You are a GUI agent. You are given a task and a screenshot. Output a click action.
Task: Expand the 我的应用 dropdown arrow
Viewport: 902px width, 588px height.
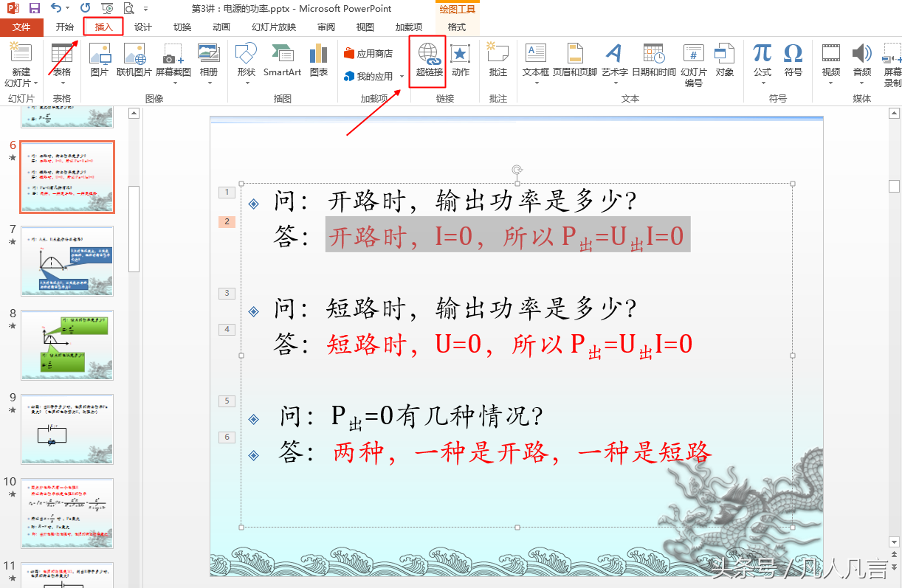tap(402, 76)
